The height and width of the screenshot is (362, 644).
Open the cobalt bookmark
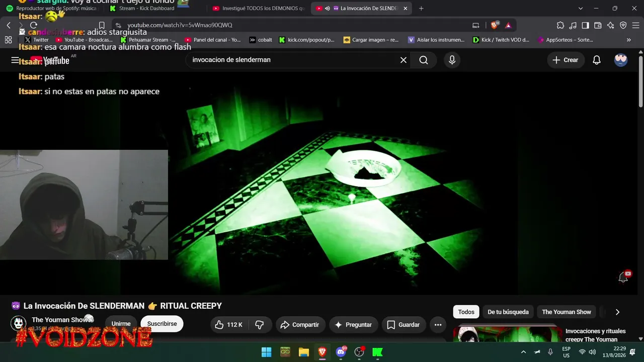pos(261,40)
